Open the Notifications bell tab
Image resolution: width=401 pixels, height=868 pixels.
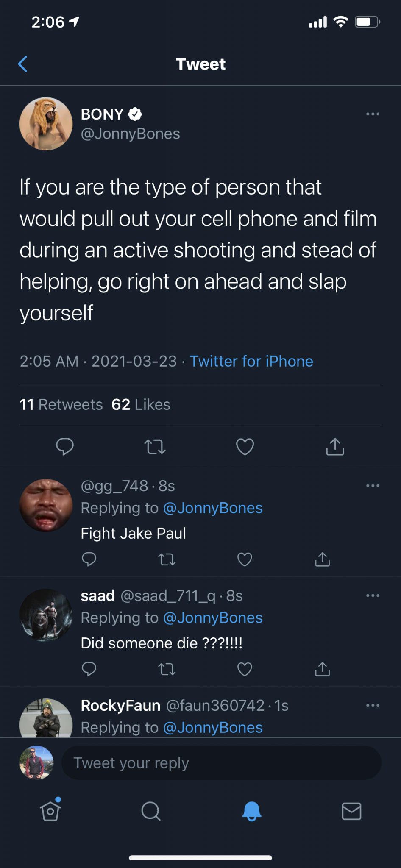click(x=251, y=811)
